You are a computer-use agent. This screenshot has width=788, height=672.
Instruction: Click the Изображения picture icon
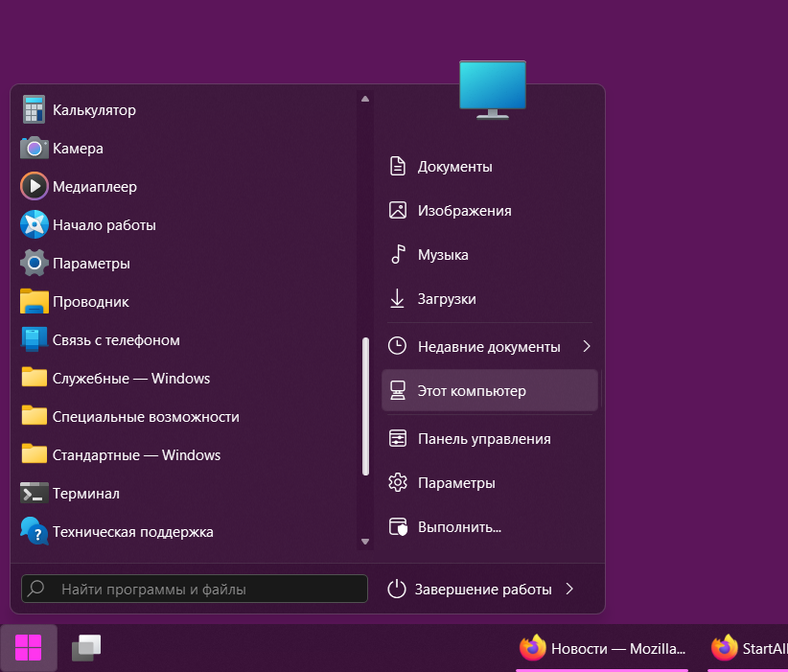[398, 210]
